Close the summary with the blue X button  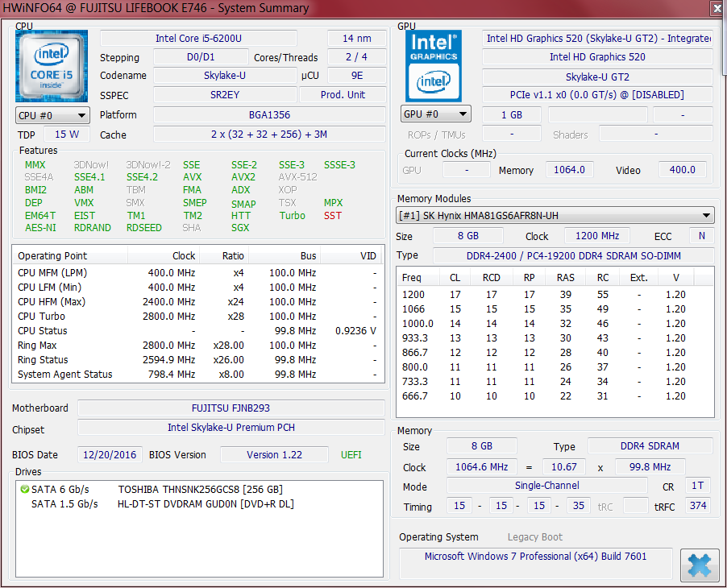[699, 565]
